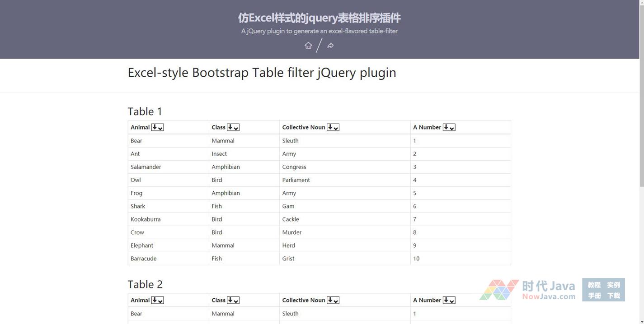Click the 时代Java NowJava.com logo
Screen dimensions: 644x324
click(x=527, y=290)
